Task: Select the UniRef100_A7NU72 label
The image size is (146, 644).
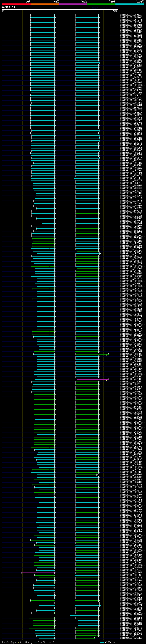Action: click(x=131, y=95)
